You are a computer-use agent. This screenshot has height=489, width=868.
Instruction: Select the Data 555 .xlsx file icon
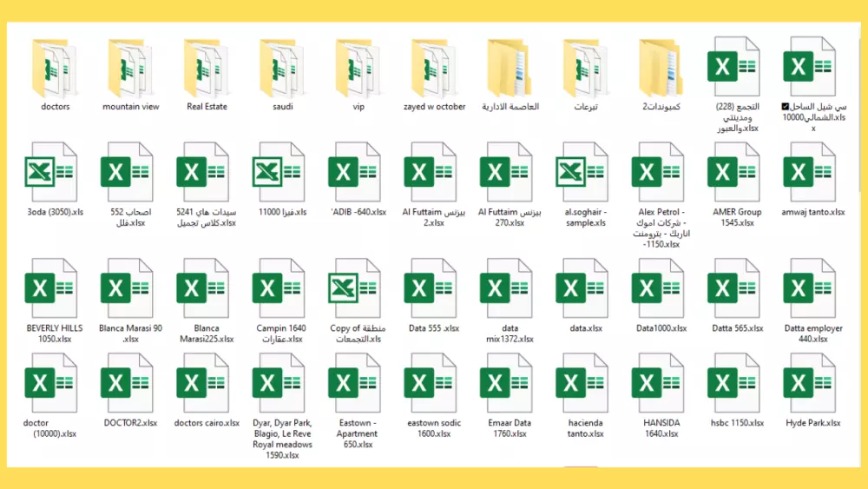pyautogui.click(x=431, y=288)
